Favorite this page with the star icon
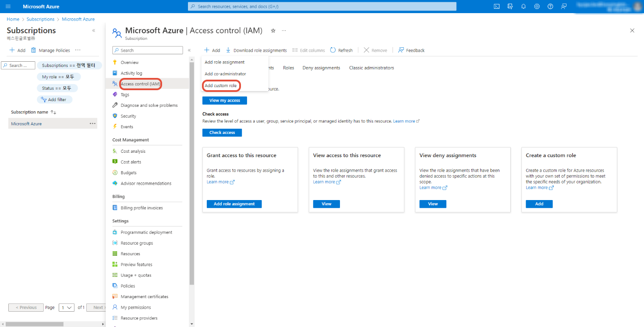The height and width of the screenshot is (327, 644). coord(273,31)
